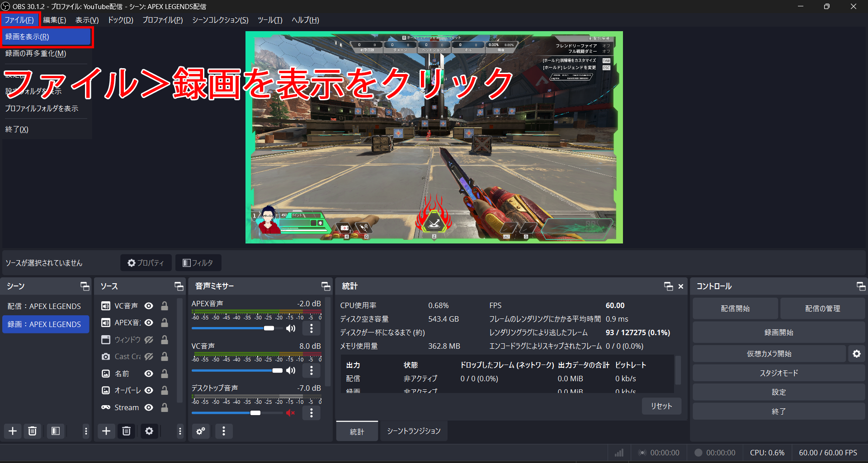Adjust デスクトップ音声 volume slider
This screenshot has width=868, height=463.
(x=237, y=413)
